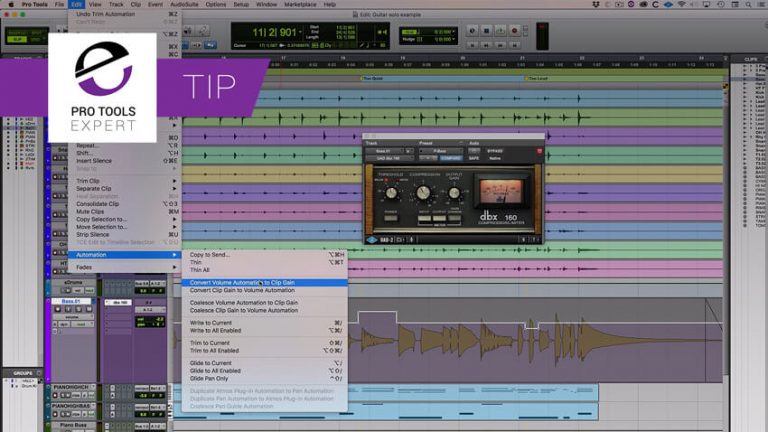
Task: Click the metronome icon in the counter bar
Action: (362, 45)
